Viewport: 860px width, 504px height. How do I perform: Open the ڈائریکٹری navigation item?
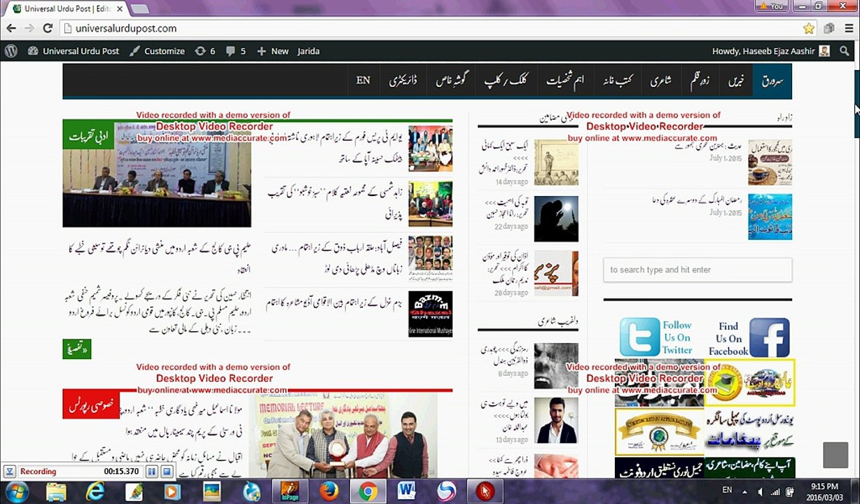coord(403,80)
